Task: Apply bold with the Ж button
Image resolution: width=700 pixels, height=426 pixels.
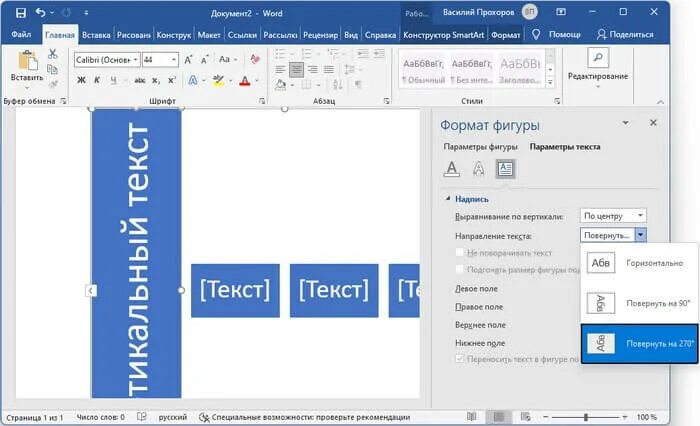Action: point(81,80)
